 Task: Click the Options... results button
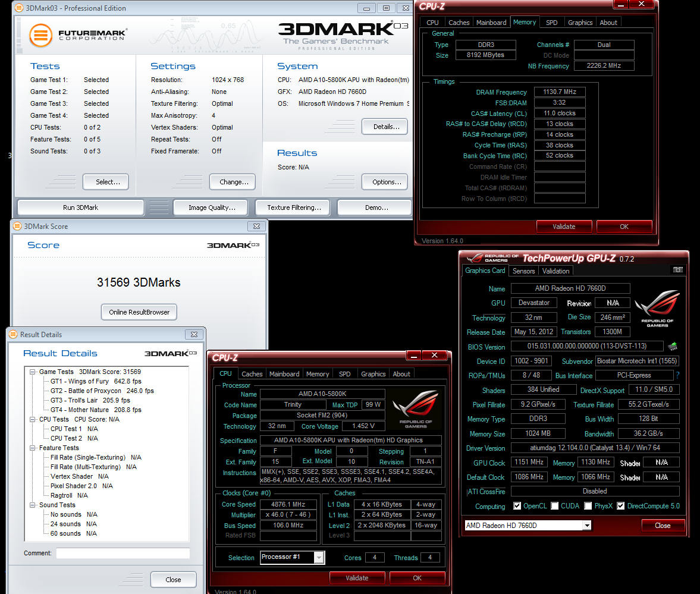point(385,182)
